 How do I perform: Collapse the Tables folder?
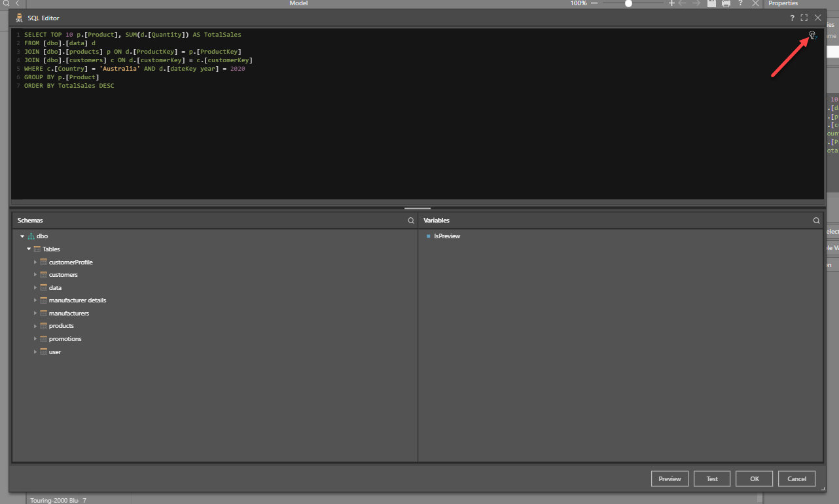29,249
